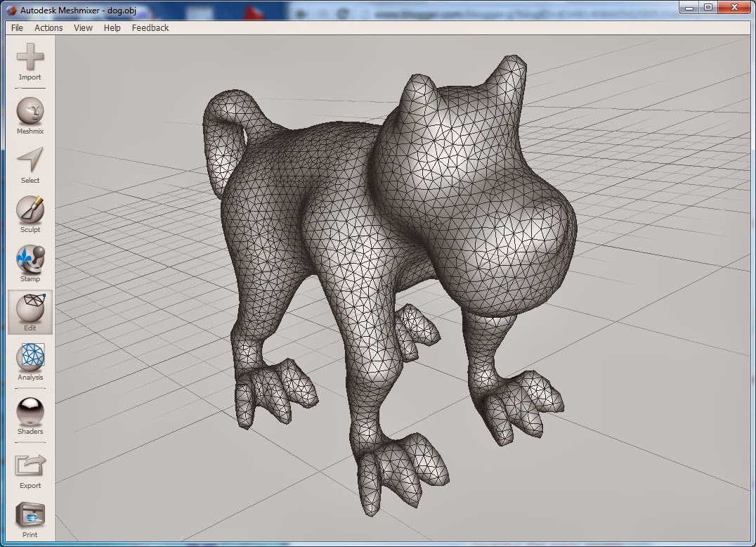Click the Feedback menu item
This screenshot has width=756, height=547.
click(x=150, y=27)
